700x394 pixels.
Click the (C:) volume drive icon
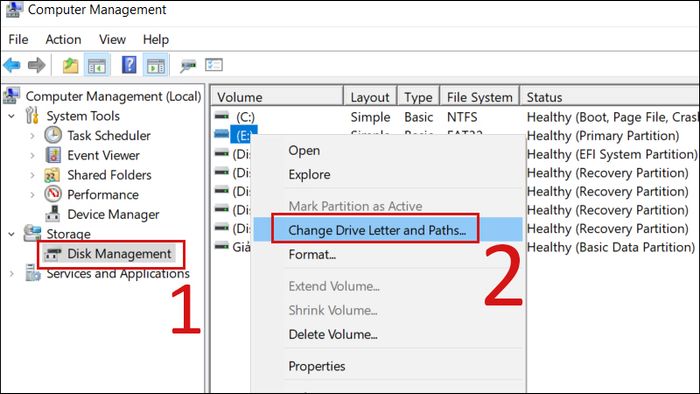pyautogui.click(x=222, y=116)
